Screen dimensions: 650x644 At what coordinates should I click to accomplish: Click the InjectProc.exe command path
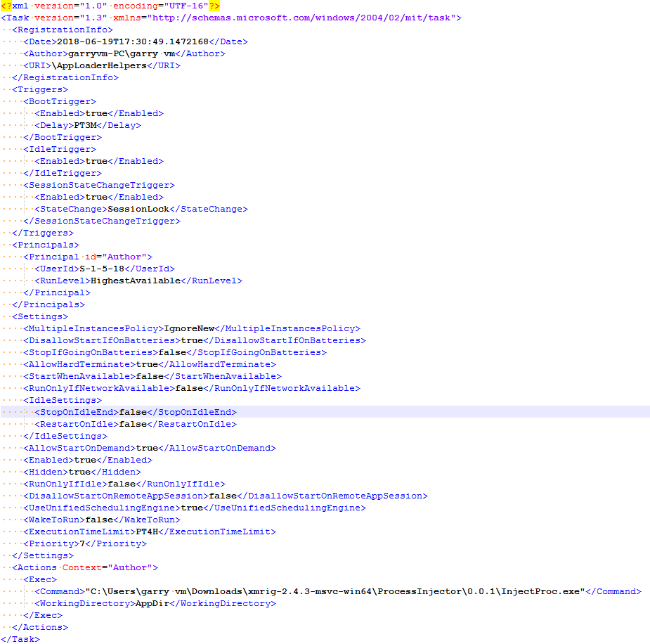pyautogui.click(x=335, y=591)
